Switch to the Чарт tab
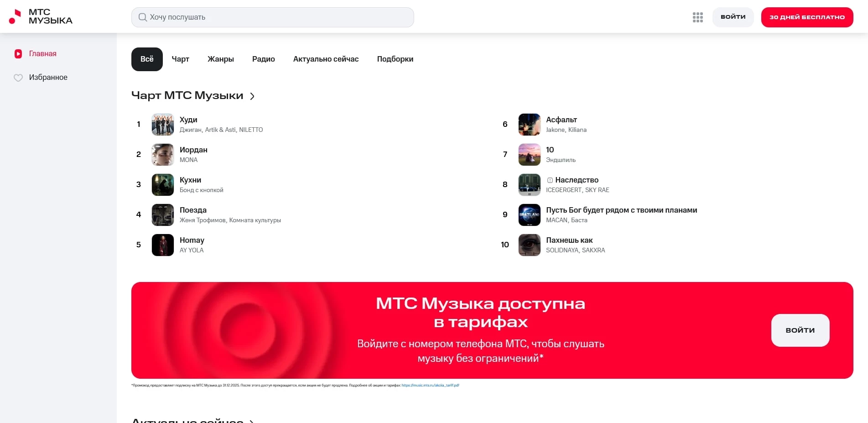The height and width of the screenshot is (423, 868). (x=180, y=59)
